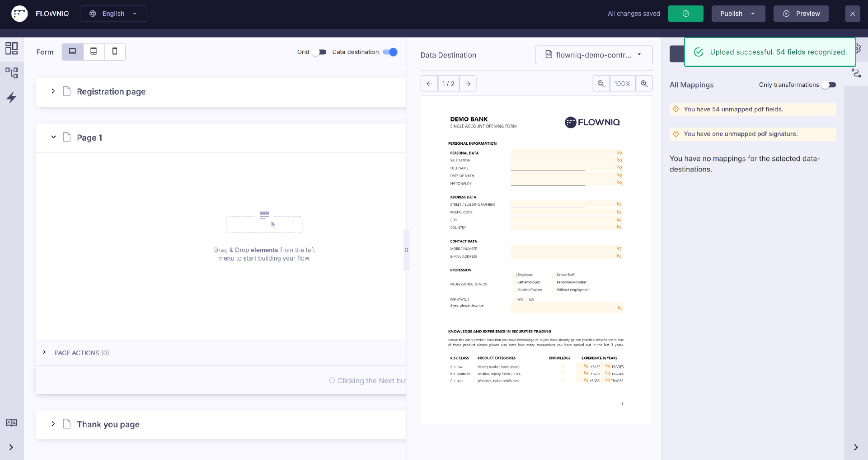Click the PEP-STATUS YES checkbox
The height and width of the screenshot is (460, 868).
click(x=515, y=299)
